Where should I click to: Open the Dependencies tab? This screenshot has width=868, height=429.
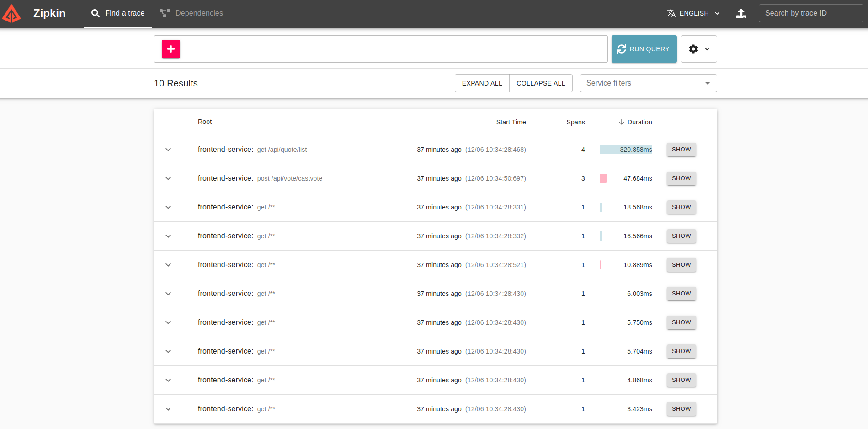191,13
